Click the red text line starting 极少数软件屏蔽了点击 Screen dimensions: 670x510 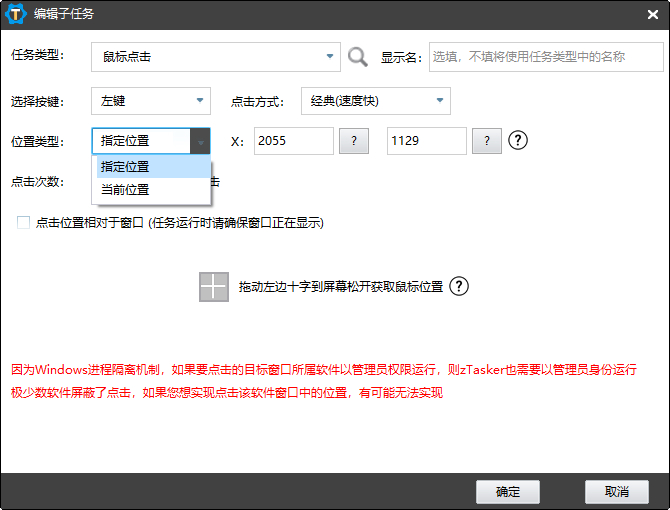pyautogui.click(x=227, y=393)
